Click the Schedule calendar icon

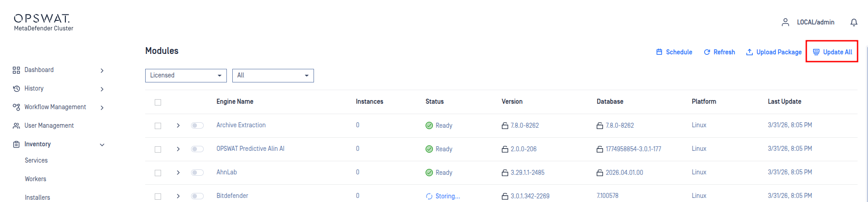[x=659, y=52]
